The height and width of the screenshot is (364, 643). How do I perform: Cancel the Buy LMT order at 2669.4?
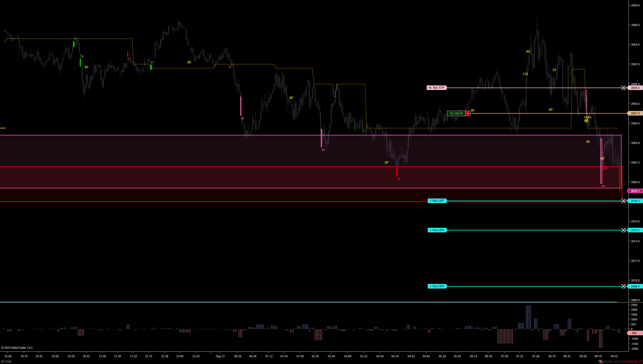pos(623,286)
